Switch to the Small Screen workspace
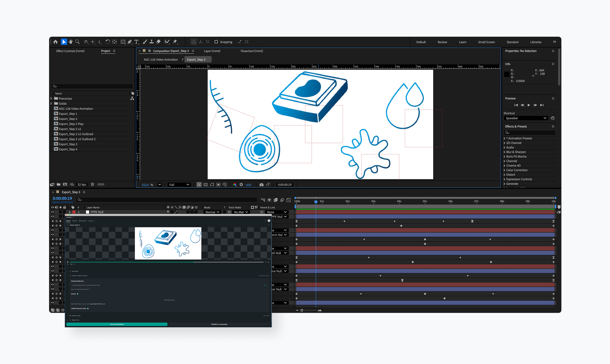This screenshot has height=364, width=610. point(486,42)
